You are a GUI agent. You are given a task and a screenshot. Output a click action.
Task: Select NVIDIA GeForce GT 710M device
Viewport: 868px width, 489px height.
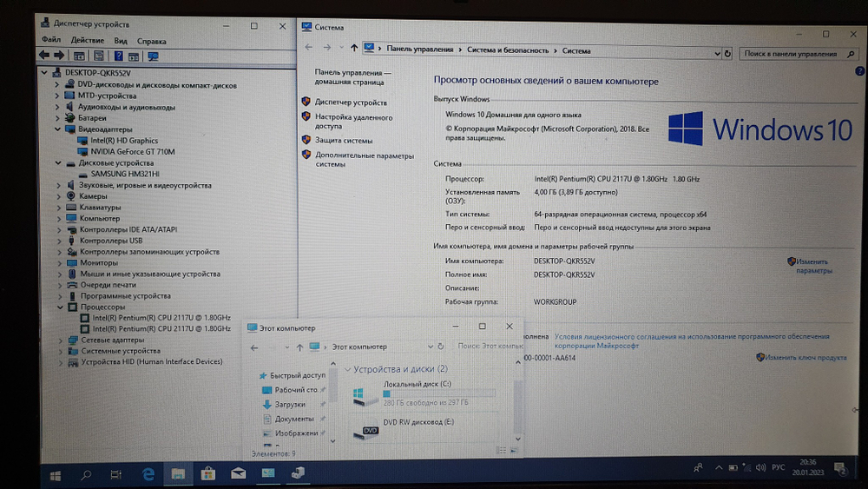click(132, 152)
